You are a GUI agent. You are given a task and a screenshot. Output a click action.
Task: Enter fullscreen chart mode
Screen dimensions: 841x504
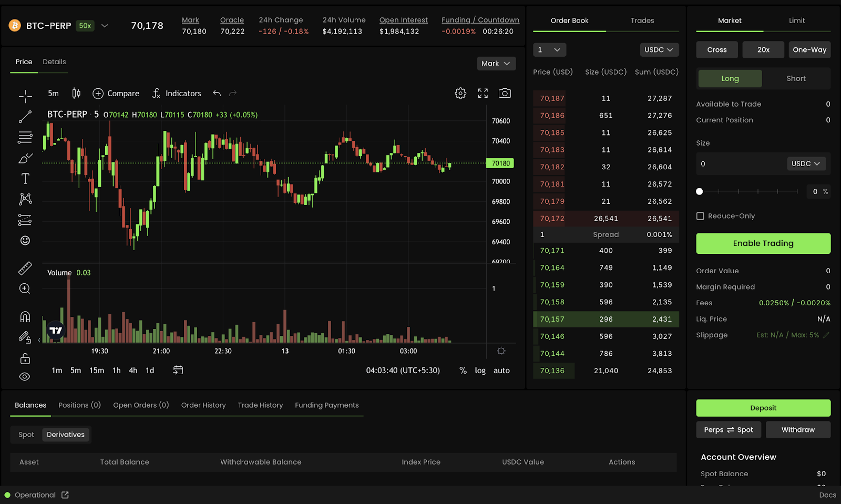point(483,93)
